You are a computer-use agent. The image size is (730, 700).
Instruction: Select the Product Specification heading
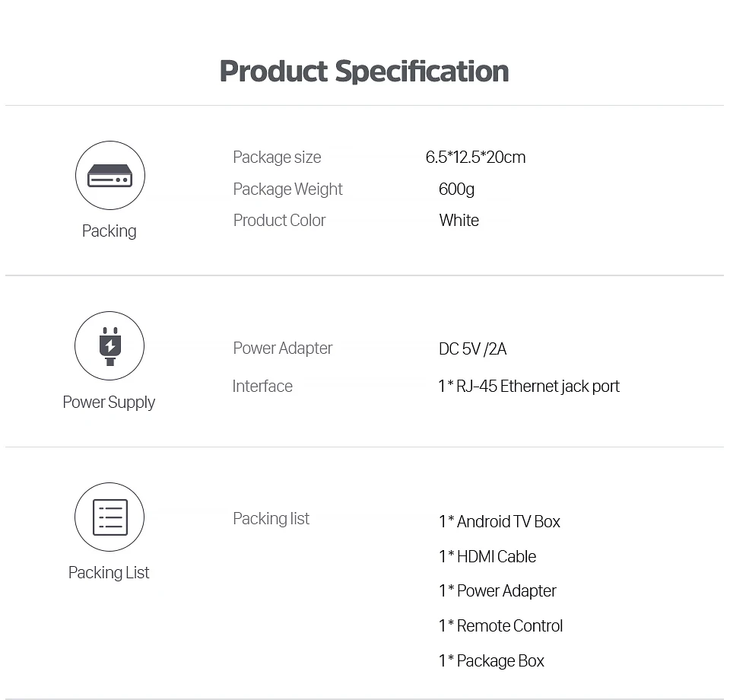tap(364, 72)
